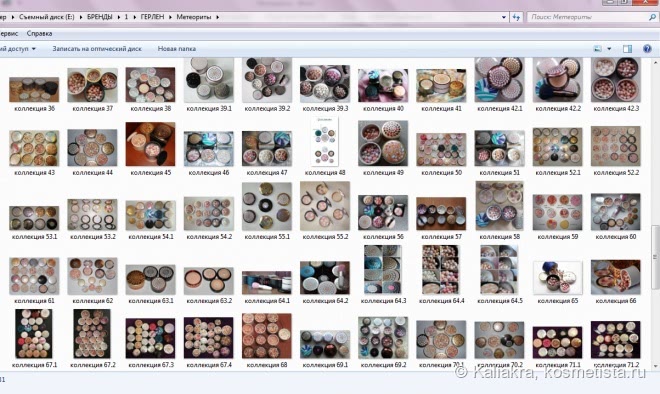Click the refresh address bar button
Screen dimensions: 660x394
coord(516,17)
